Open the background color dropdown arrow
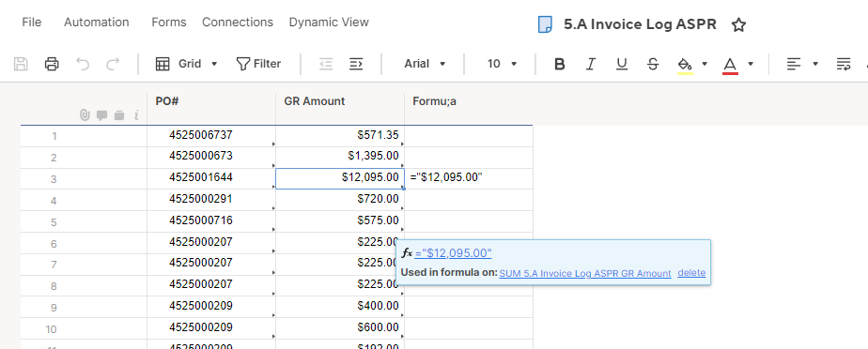This screenshot has width=868, height=349. click(705, 64)
